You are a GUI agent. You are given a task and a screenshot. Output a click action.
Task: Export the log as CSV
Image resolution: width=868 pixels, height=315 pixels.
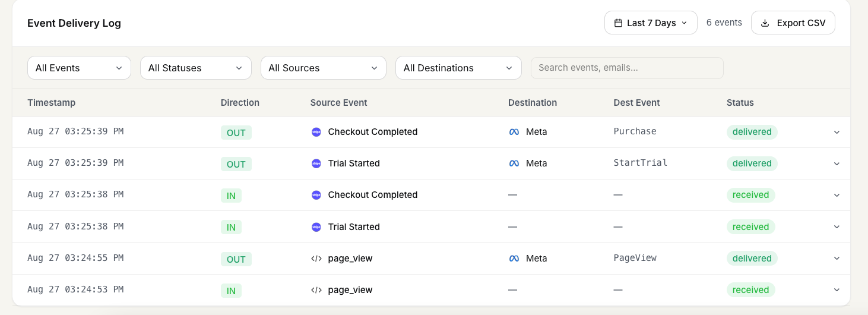coord(793,23)
